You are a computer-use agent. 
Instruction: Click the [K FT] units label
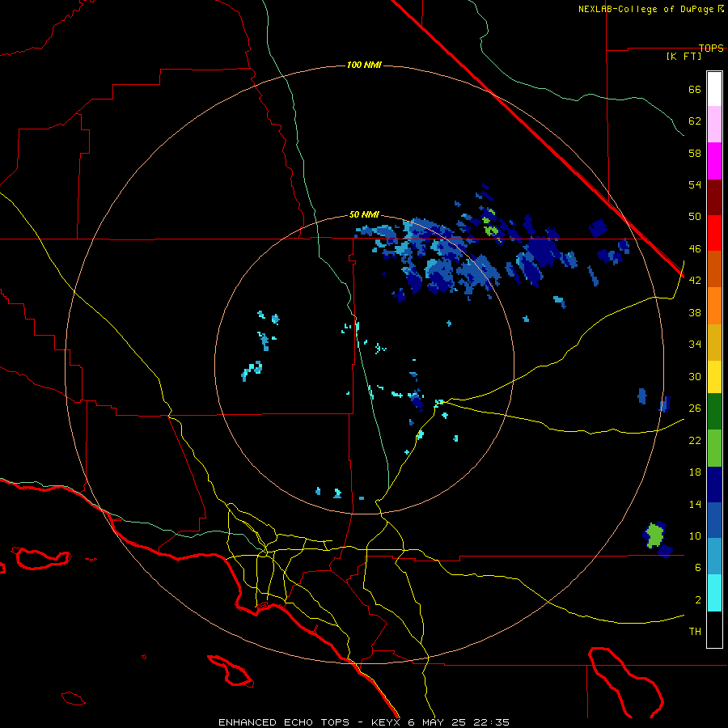[684, 56]
